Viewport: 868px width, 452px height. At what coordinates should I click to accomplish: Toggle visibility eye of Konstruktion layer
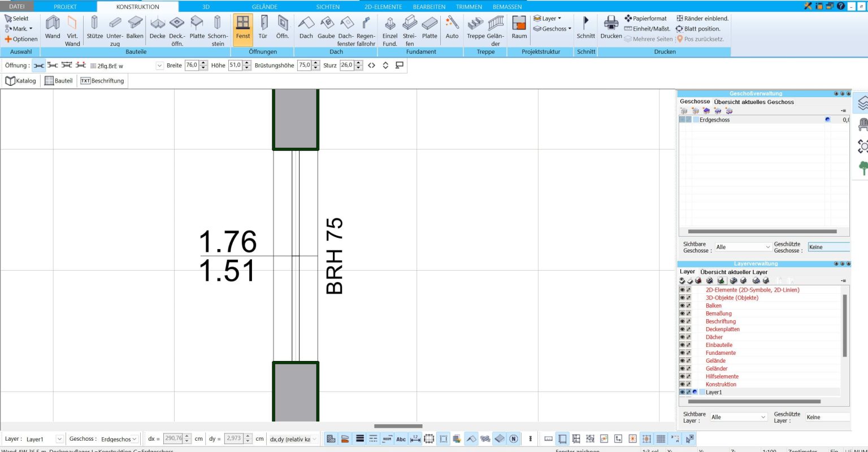point(682,384)
